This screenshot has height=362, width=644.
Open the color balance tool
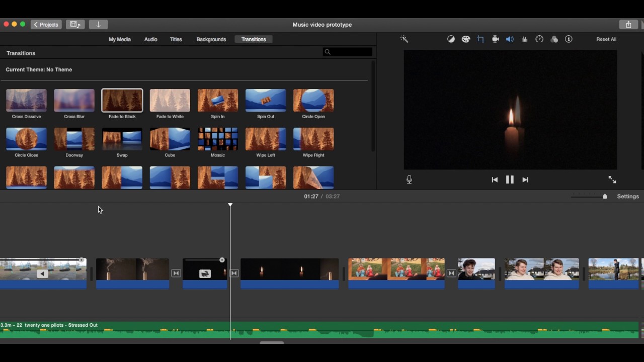[x=451, y=39]
